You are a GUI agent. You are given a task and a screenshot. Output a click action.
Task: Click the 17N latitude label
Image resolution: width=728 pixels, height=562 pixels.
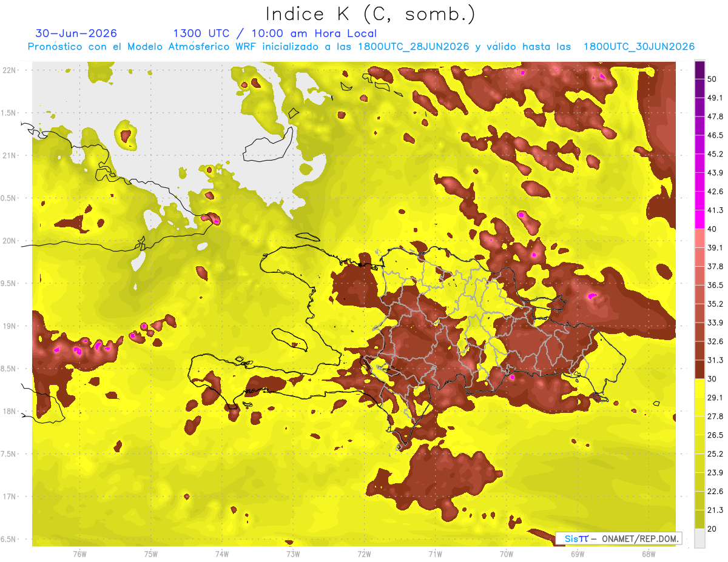click(x=10, y=497)
